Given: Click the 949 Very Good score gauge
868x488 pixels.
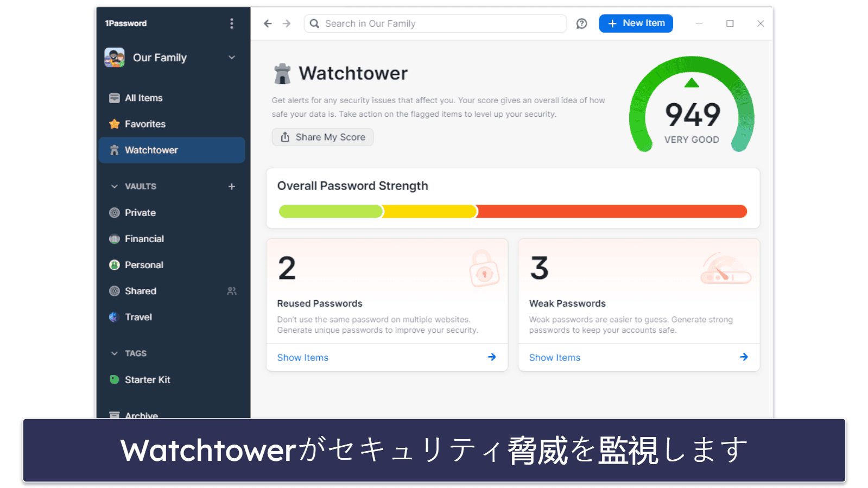Looking at the screenshot, I should coord(692,105).
